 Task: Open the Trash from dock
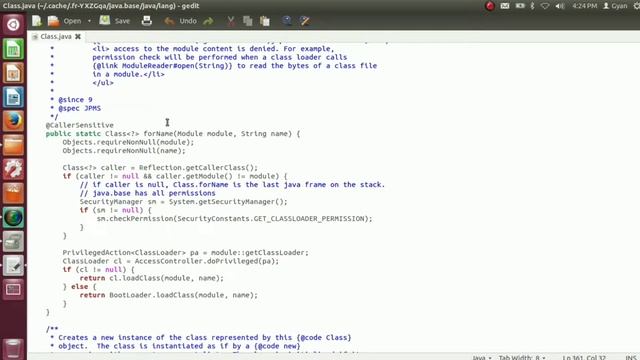tap(13, 348)
